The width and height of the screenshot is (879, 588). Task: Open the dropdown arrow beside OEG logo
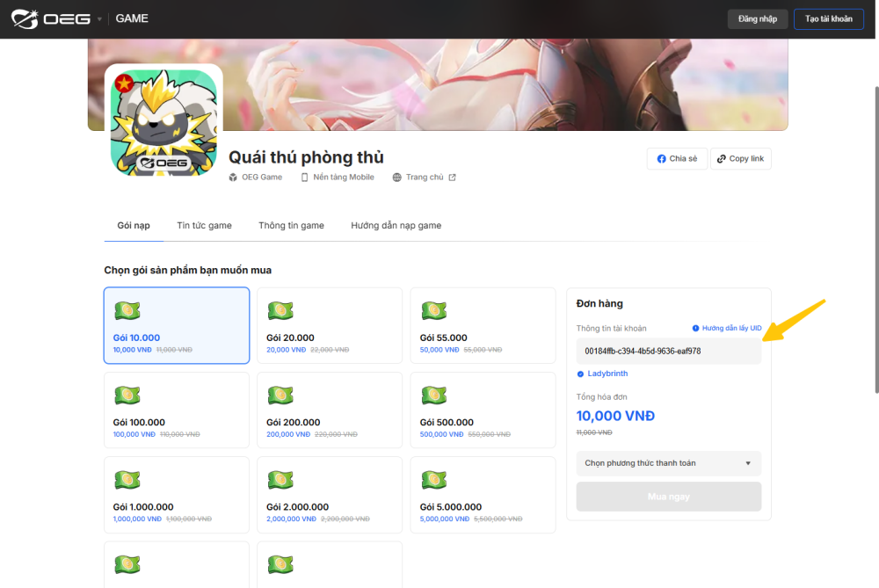click(99, 19)
